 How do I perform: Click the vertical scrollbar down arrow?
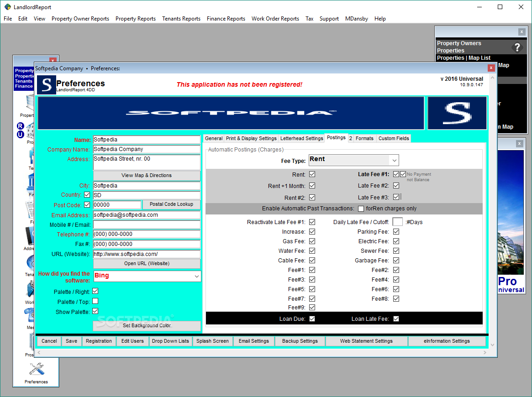click(492, 345)
